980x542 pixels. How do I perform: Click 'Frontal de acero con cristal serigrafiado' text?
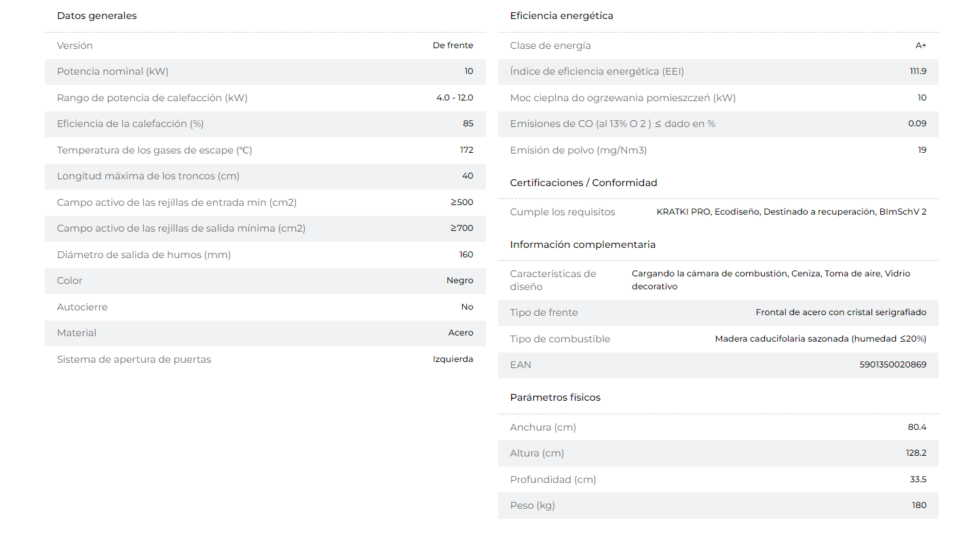841,312
